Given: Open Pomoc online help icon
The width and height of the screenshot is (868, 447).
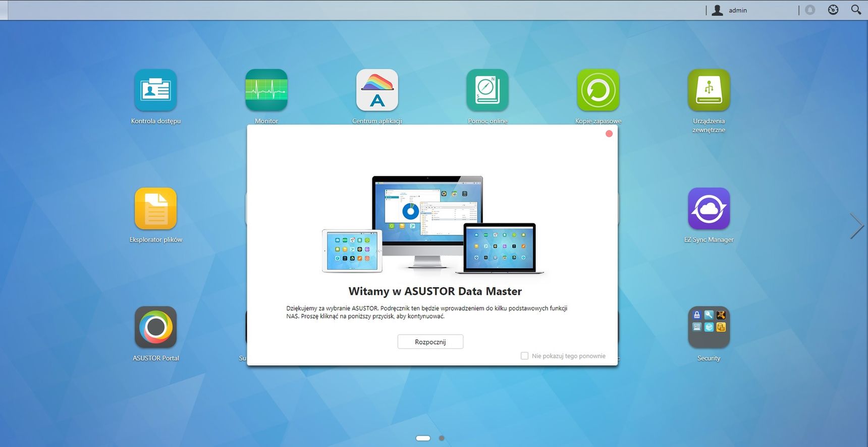Looking at the screenshot, I should (487, 90).
